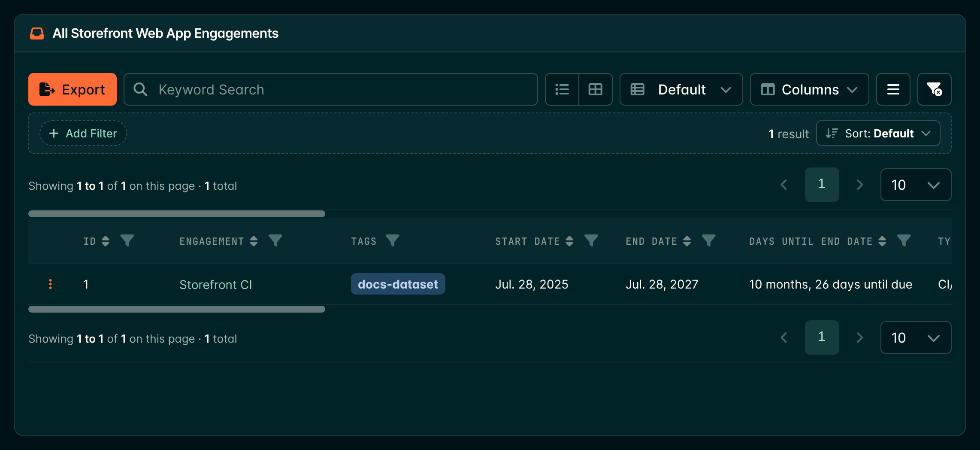The height and width of the screenshot is (450, 980).
Task: Click the clear filters funnel icon
Action: 934,89
